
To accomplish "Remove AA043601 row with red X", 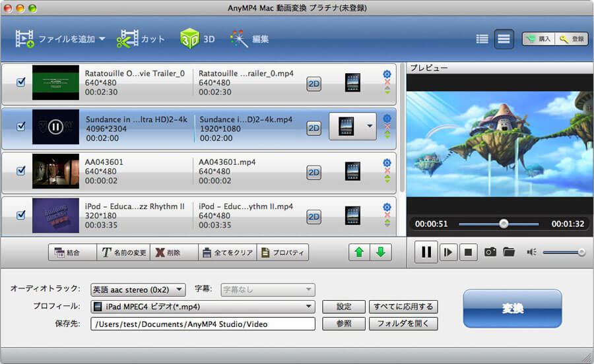I will [x=387, y=171].
